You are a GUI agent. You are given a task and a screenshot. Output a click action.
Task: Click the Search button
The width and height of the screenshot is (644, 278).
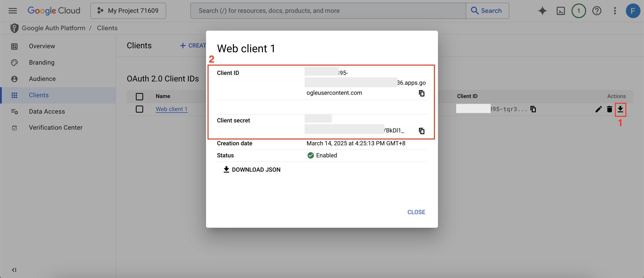click(x=487, y=11)
